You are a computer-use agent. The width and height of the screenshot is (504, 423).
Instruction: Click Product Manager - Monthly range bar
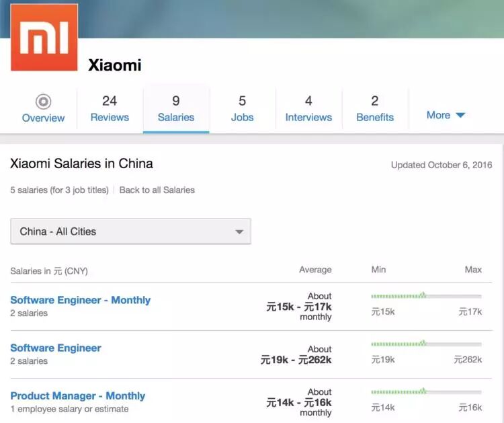(426, 391)
